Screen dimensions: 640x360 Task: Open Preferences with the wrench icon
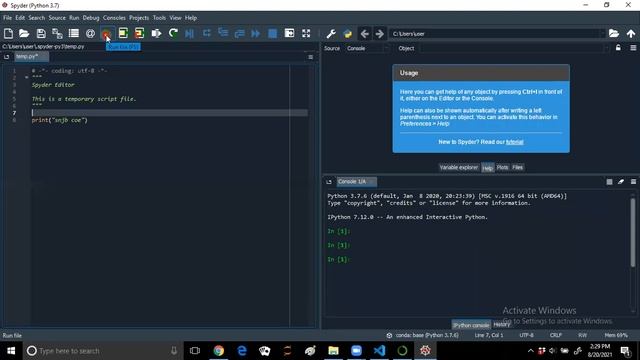pyautogui.click(x=331, y=33)
